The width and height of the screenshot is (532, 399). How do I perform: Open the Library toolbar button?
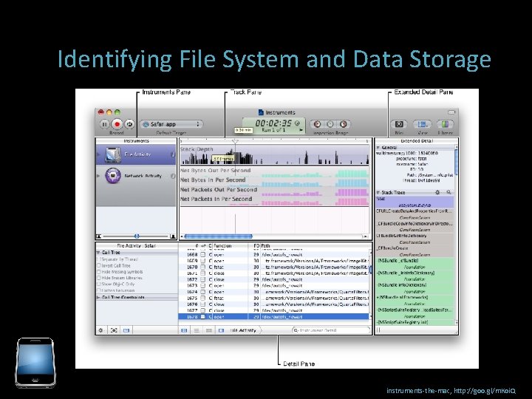click(445, 124)
